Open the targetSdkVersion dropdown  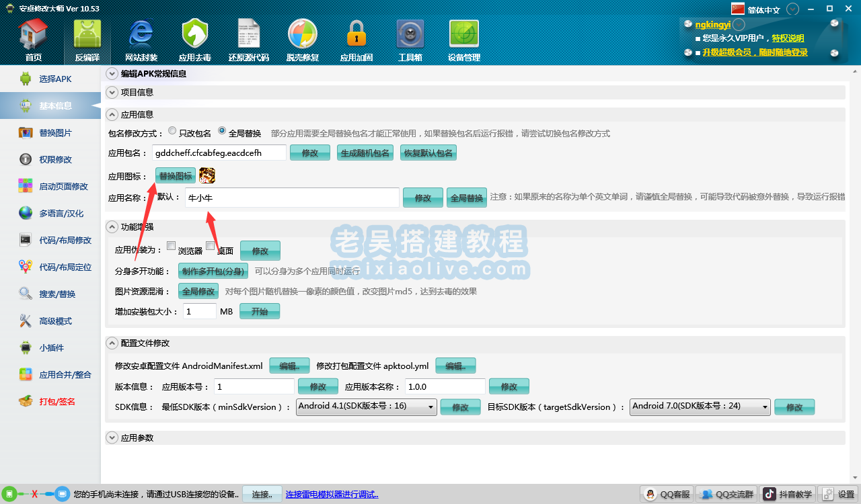tap(700, 407)
